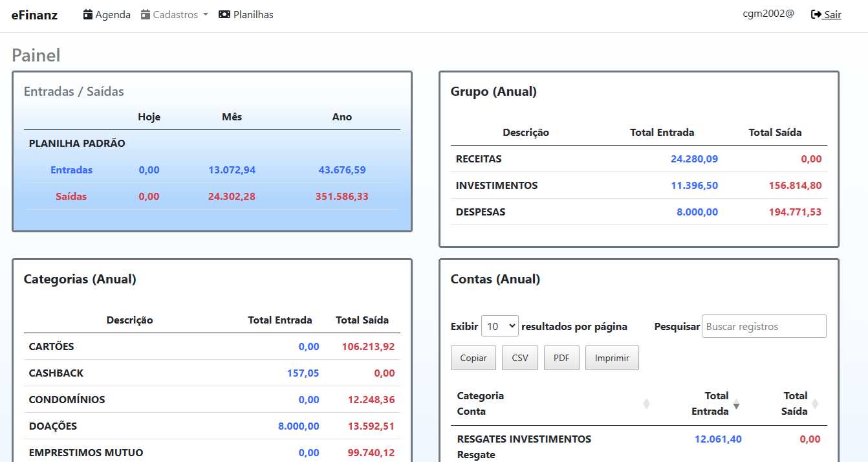
Task: Open the eFinanz home brand link
Action: tap(34, 14)
